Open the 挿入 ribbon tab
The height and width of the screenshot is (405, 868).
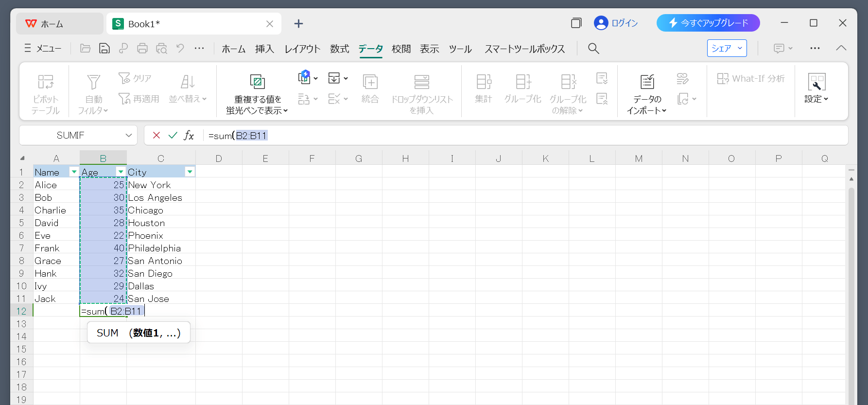264,49
